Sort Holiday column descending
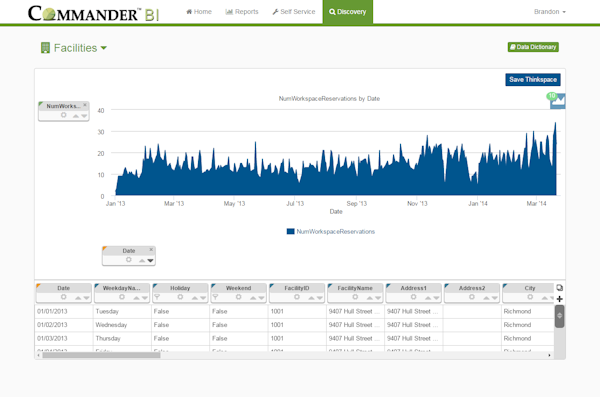The image size is (600, 397). coord(203,297)
